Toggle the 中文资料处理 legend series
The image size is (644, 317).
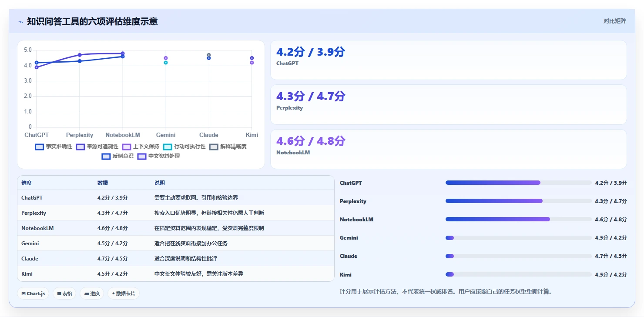click(158, 156)
